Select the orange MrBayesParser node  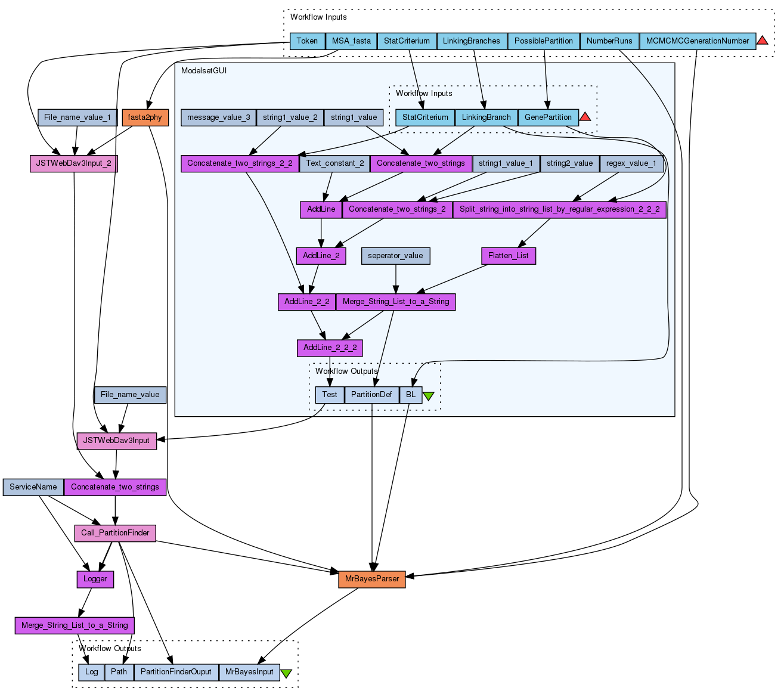coord(372,579)
